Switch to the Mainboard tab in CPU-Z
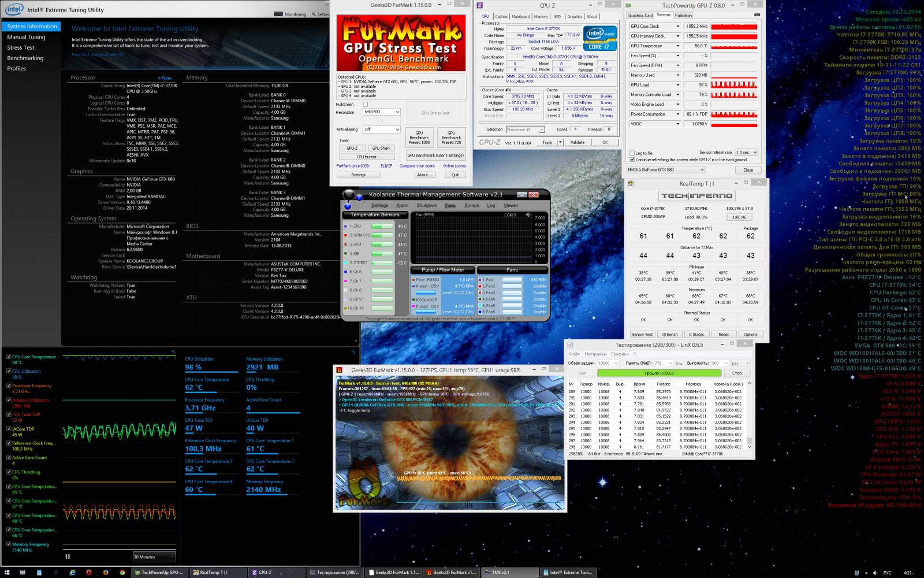 tap(521, 17)
